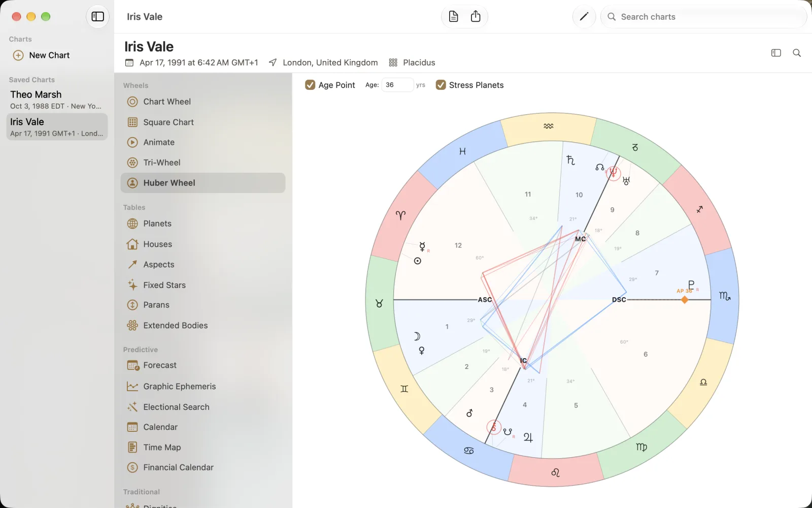This screenshot has height=508, width=812.
Task: Click the Saturn glyph in house 10
Action: (570, 160)
